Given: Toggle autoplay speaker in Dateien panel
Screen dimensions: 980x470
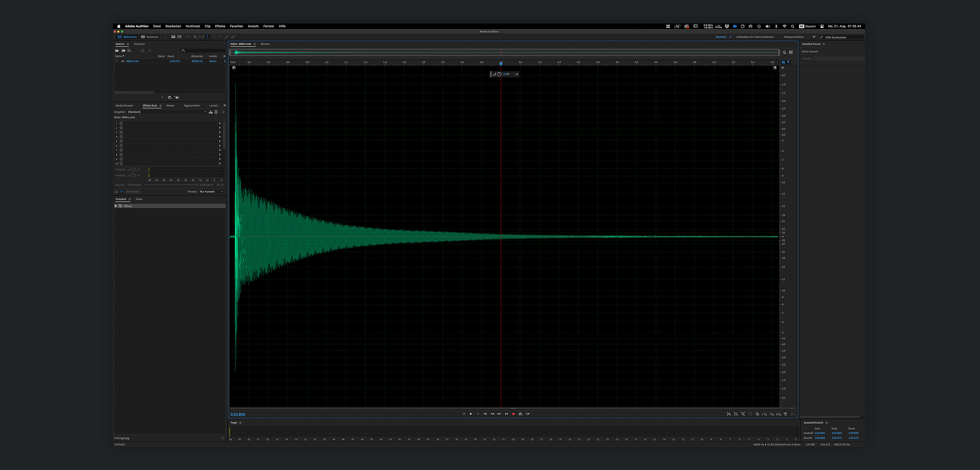Looking at the screenshot, I should pos(177,98).
